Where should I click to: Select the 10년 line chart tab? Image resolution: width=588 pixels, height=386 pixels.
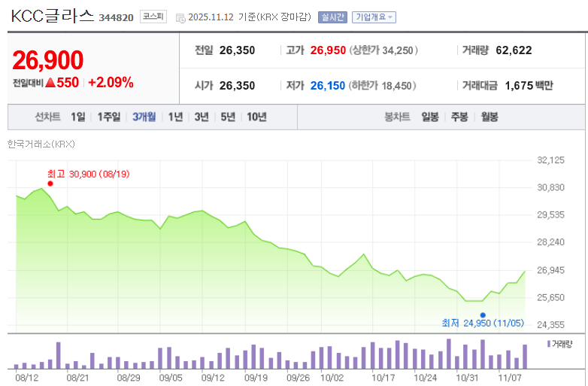click(x=256, y=117)
